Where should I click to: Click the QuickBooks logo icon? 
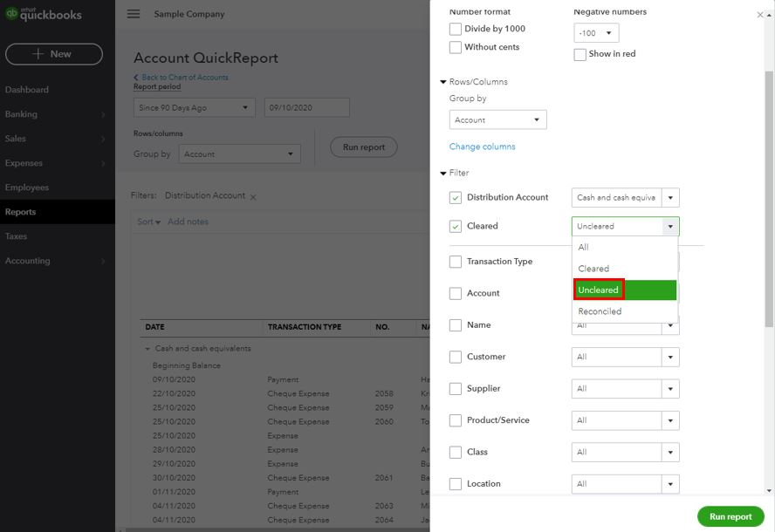click(x=12, y=14)
